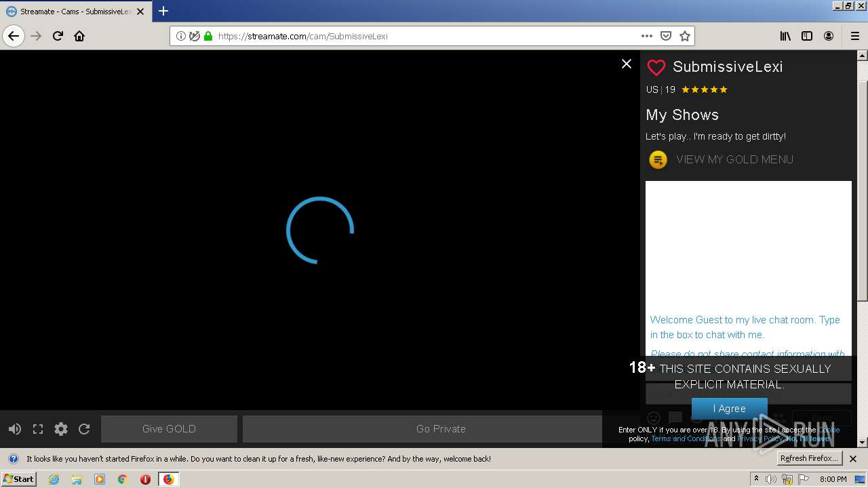
Task: Click the taskbar clock 8:00 PM
Action: [x=833, y=479]
